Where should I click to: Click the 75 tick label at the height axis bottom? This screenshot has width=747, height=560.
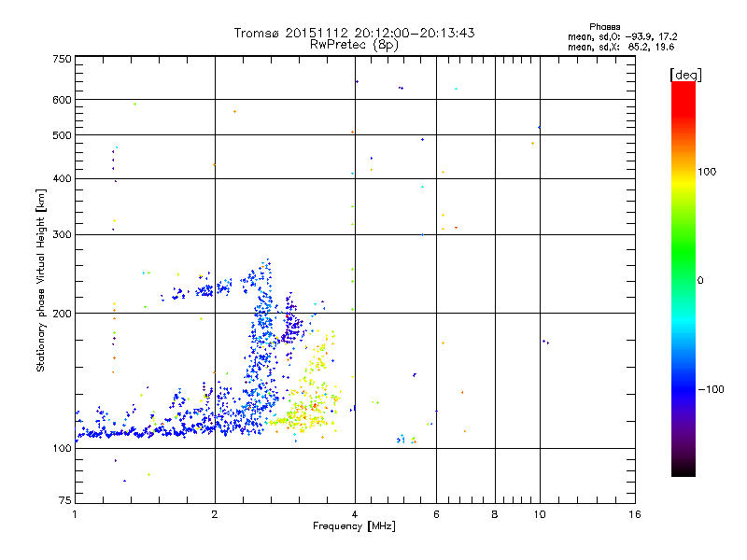65,500
